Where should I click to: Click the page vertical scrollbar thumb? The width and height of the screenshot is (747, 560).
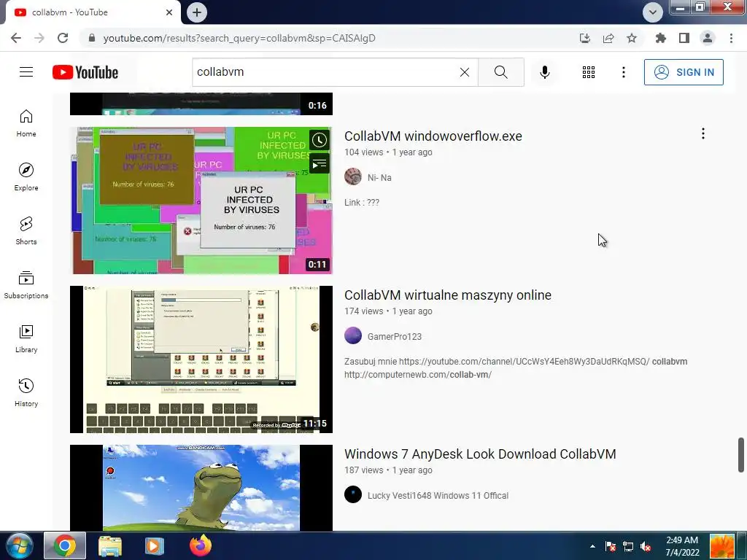[x=741, y=455]
